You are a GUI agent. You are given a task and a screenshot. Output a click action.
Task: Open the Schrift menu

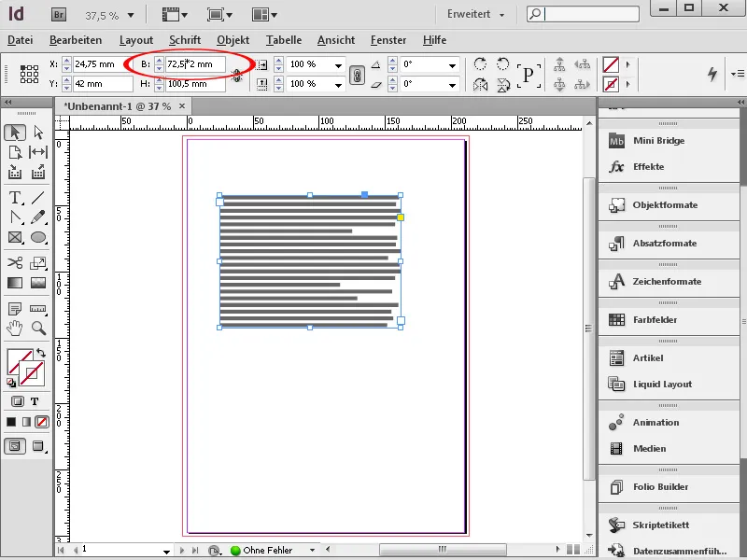pyautogui.click(x=184, y=40)
